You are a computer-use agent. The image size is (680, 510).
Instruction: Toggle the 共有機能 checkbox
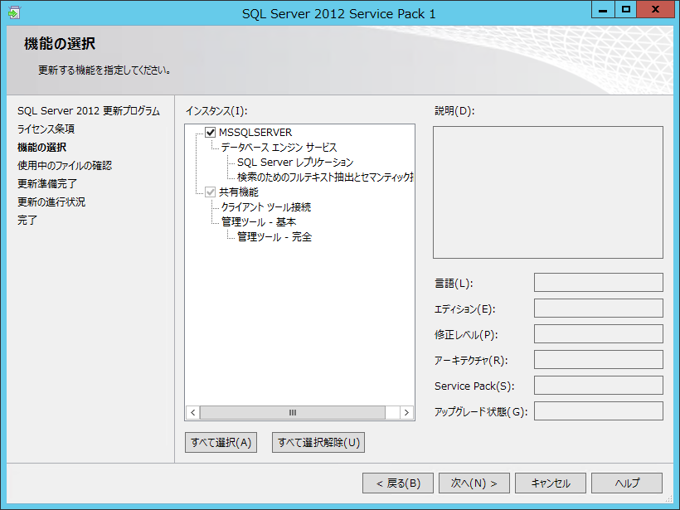click(210, 192)
